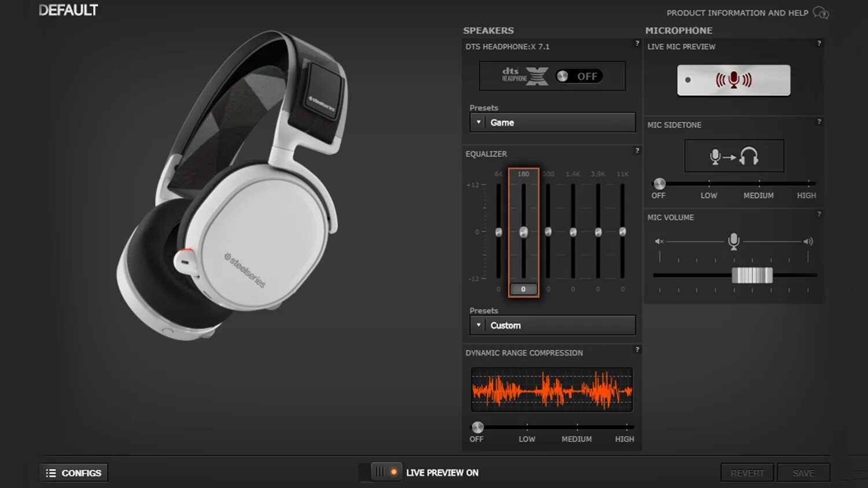Click the mic volume max speaker icon
The height and width of the screenshot is (488, 868).
coord(808,241)
